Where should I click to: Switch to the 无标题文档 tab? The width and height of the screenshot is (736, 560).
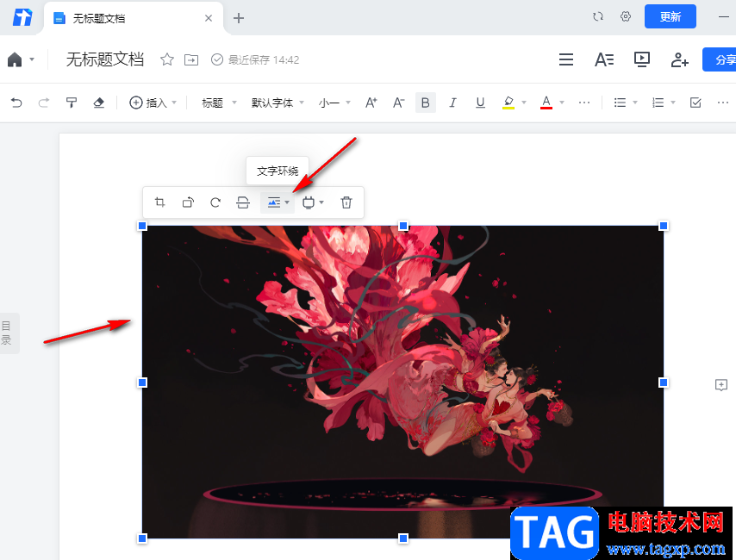(x=133, y=18)
